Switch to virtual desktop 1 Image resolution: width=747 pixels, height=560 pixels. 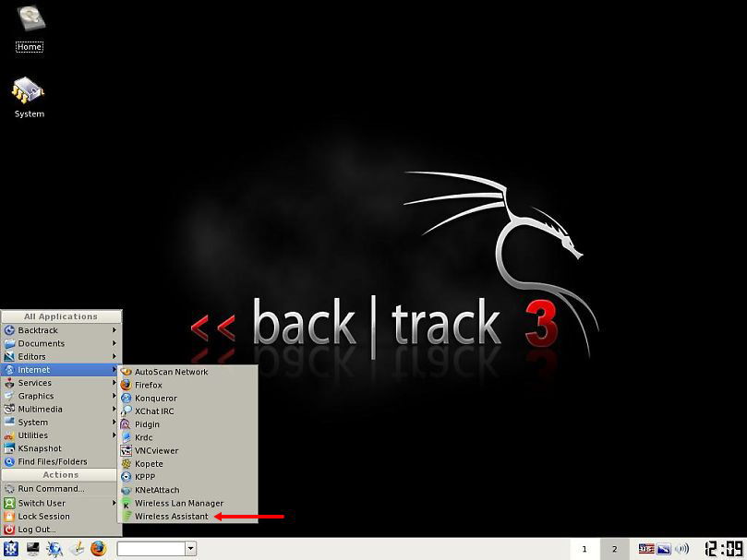(x=584, y=549)
